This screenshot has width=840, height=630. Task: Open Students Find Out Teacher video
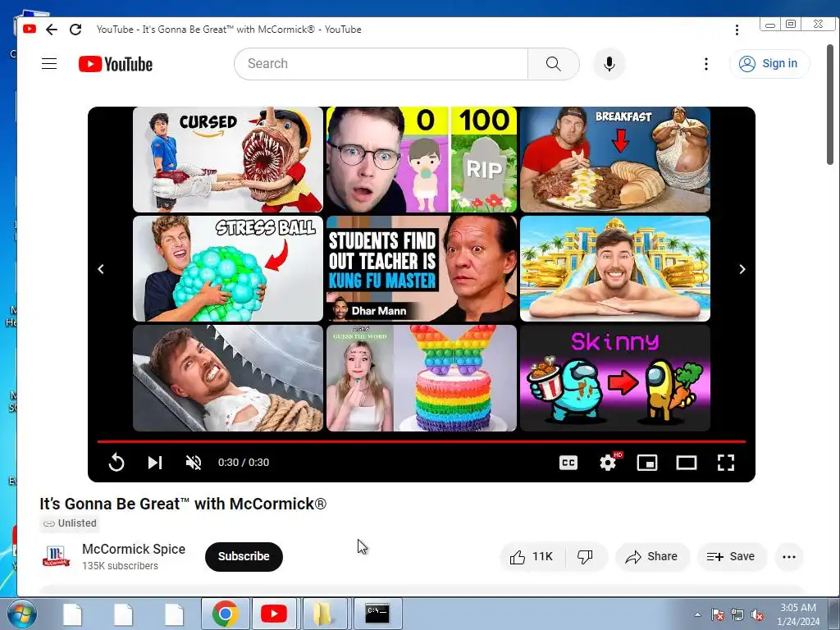[x=422, y=268]
